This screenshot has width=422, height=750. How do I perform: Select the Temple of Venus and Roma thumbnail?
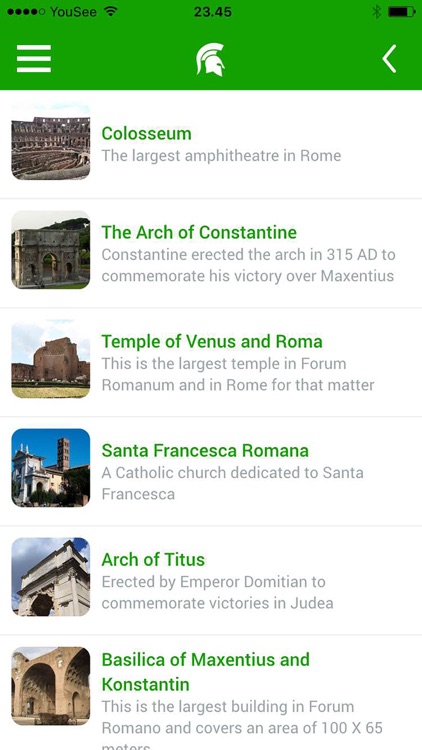click(x=51, y=359)
